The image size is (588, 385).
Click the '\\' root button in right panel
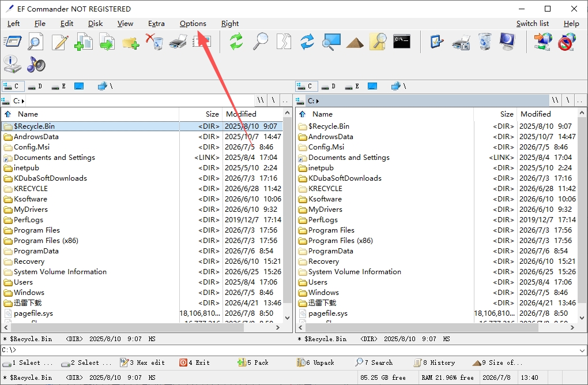pyautogui.click(x=555, y=100)
